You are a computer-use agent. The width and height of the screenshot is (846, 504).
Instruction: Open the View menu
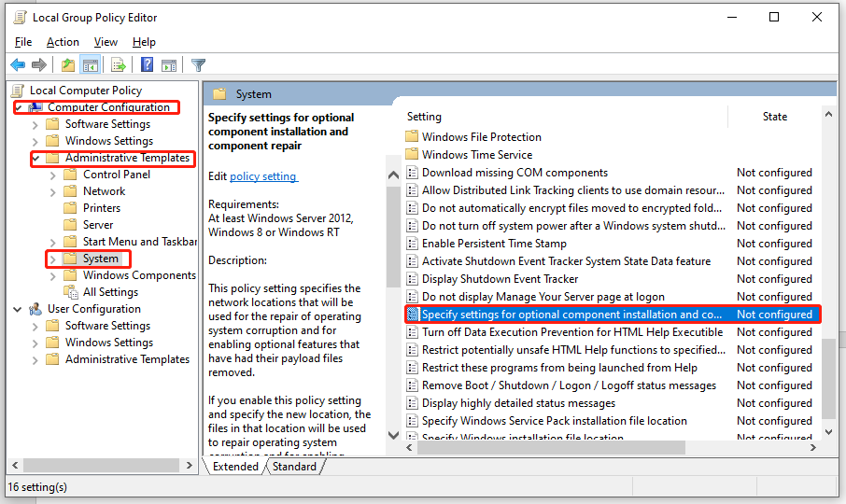click(x=106, y=41)
